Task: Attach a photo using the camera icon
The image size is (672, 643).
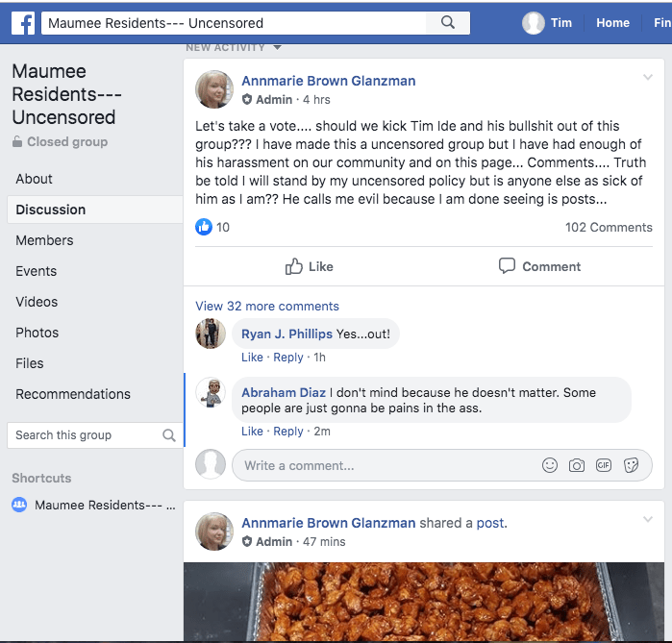Action: click(x=577, y=465)
